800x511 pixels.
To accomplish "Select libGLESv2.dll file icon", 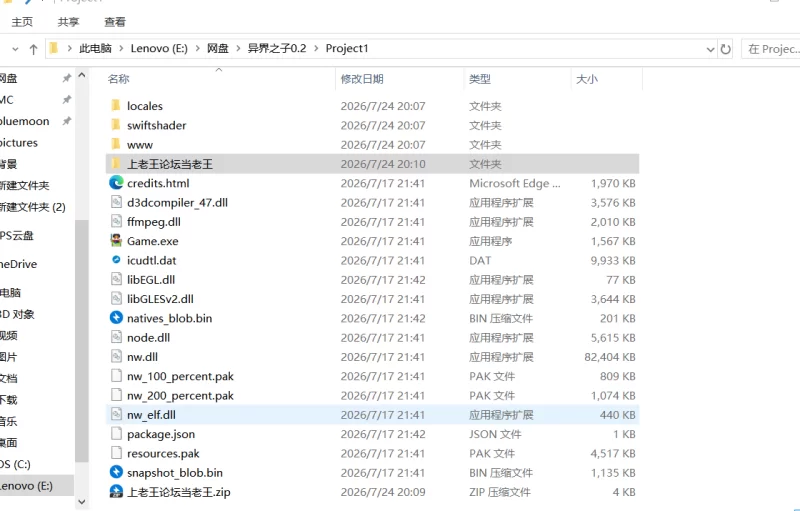I will coord(116,298).
